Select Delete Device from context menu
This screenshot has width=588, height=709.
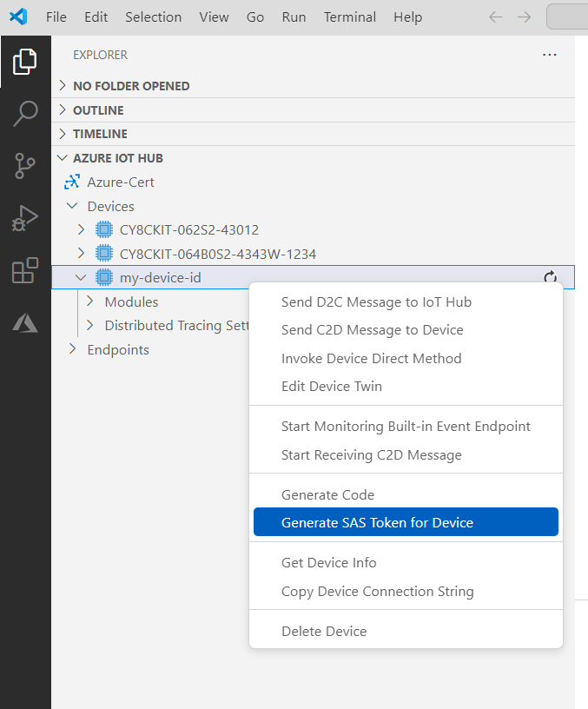pyautogui.click(x=324, y=631)
